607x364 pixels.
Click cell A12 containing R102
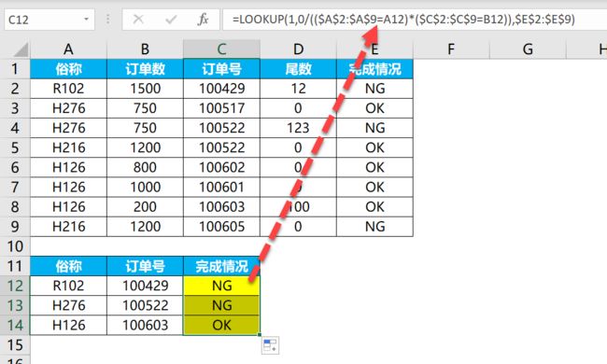68,286
